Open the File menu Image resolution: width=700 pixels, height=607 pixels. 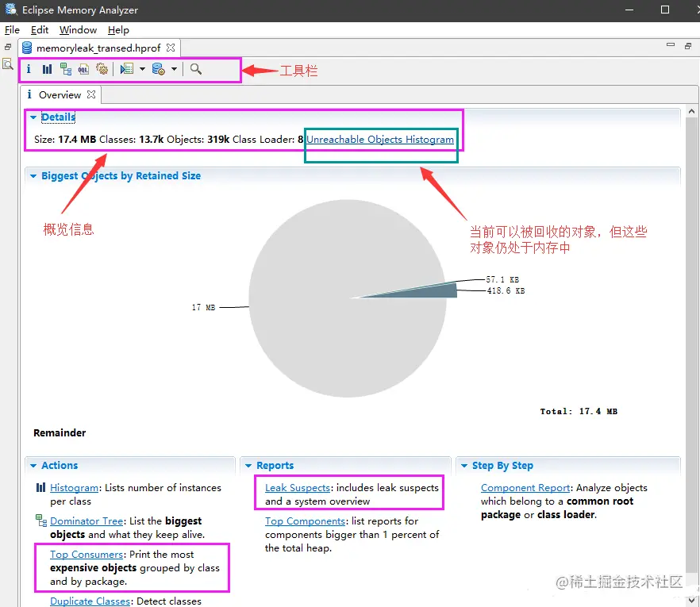(x=12, y=30)
